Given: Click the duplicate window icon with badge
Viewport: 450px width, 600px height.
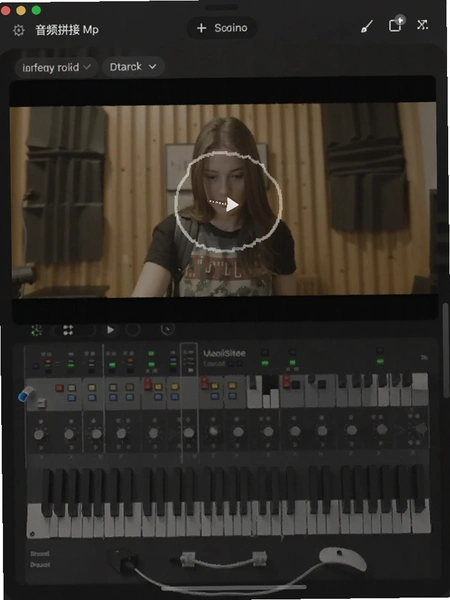Looking at the screenshot, I should coord(396,24).
